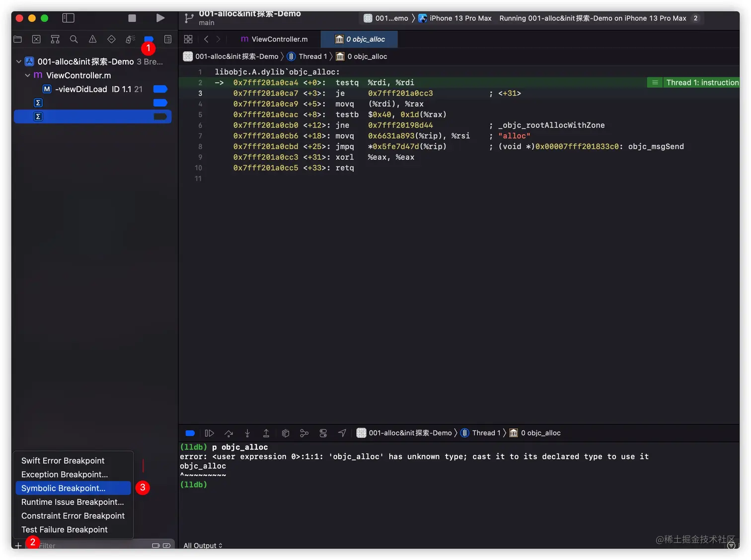751x560 pixels.
Task: Open project item in editor jump bar
Action: (230, 57)
